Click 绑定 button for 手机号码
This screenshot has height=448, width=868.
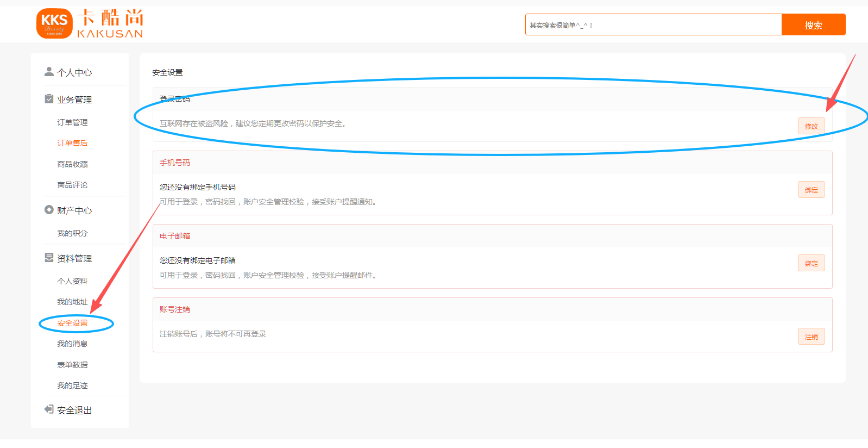[x=812, y=190]
